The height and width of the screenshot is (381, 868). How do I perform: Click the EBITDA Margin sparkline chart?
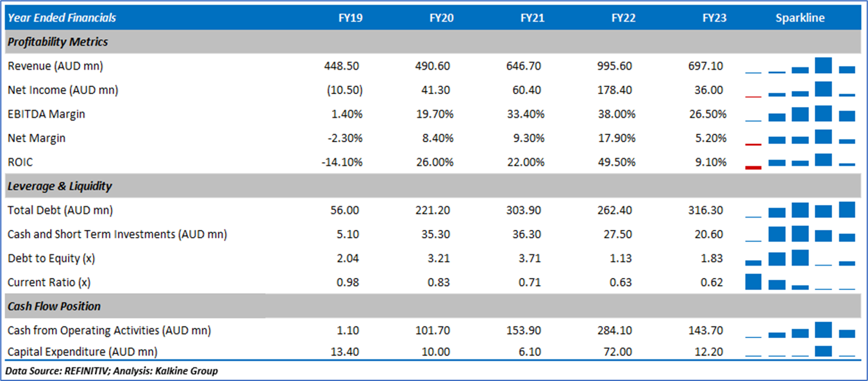coord(800,114)
